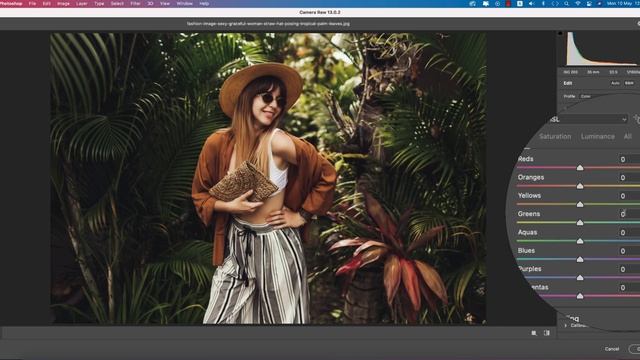Click the Greens slider handle
The width and height of the screenshot is (640, 360).
[x=580, y=223]
